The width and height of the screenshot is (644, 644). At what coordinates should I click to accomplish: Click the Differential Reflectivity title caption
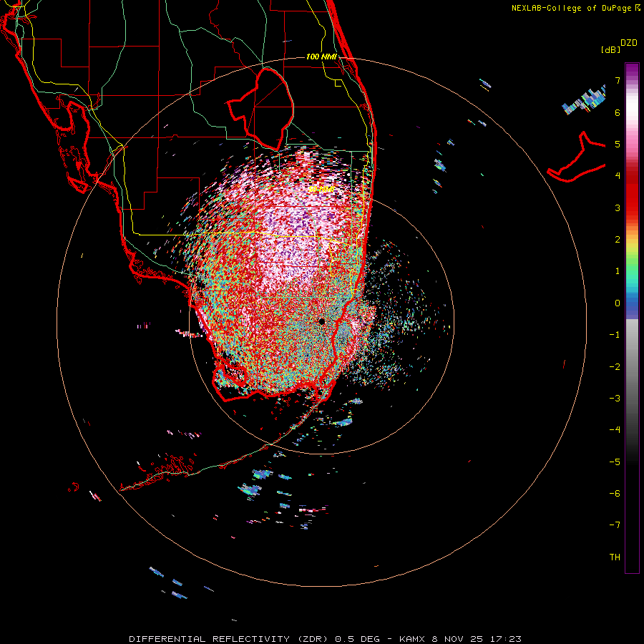pos(325,639)
